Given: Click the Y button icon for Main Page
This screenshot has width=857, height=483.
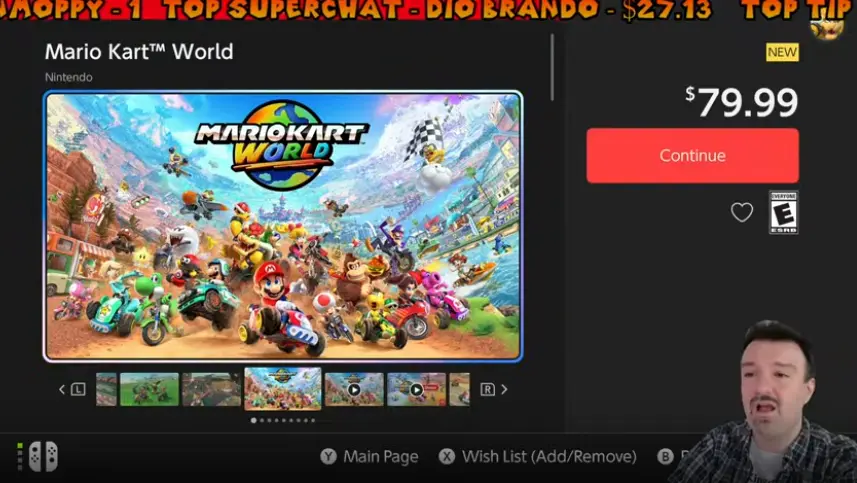Looking at the screenshot, I should (328, 456).
